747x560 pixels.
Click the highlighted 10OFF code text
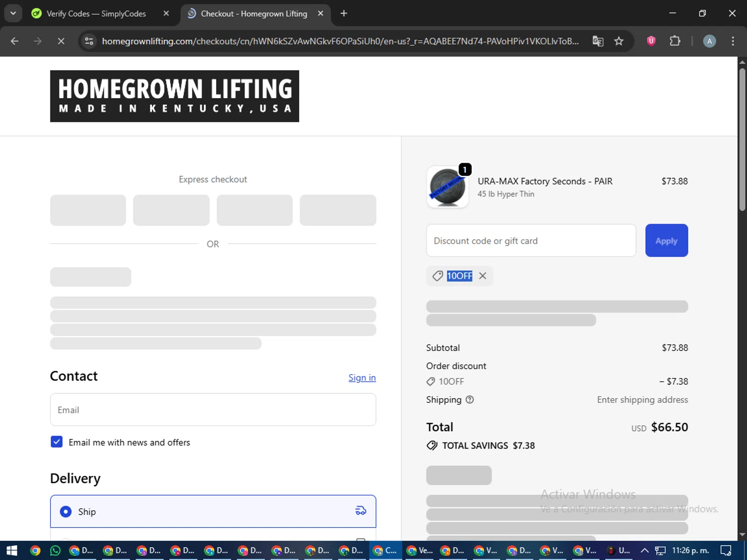click(460, 276)
